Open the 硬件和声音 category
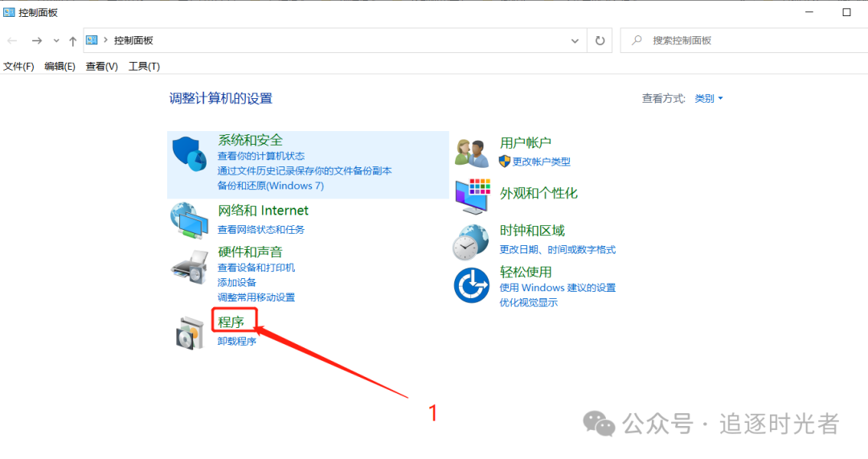This screenshot has width=868, height=459. [250, 252]
